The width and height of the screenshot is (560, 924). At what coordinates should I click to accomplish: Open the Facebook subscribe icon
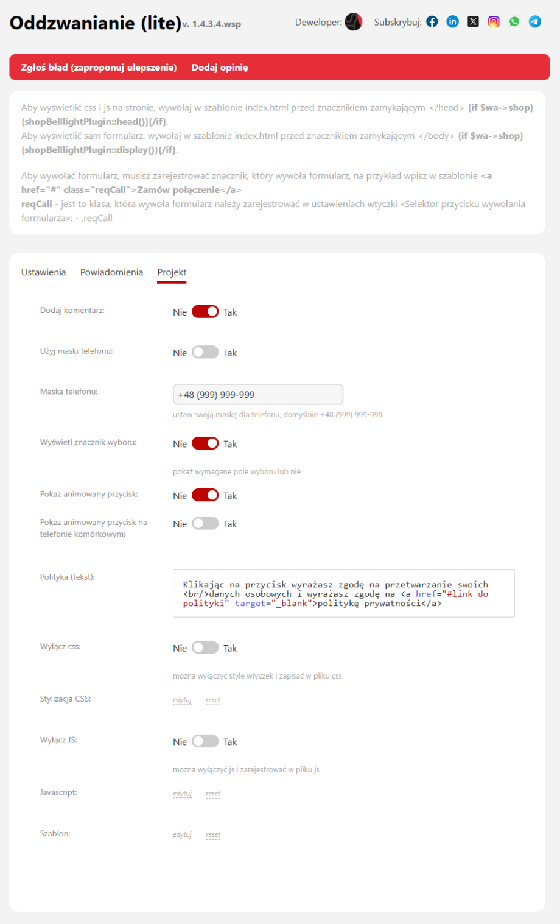point(432,22)
